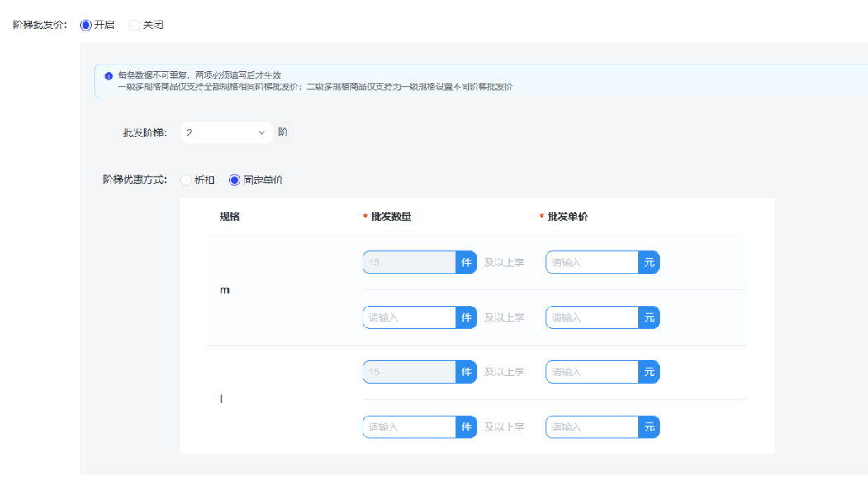The height and width of the screenshot is (491, 868).
Task: Click 件 unit badge on m first tier
Action: coord(466,262)
